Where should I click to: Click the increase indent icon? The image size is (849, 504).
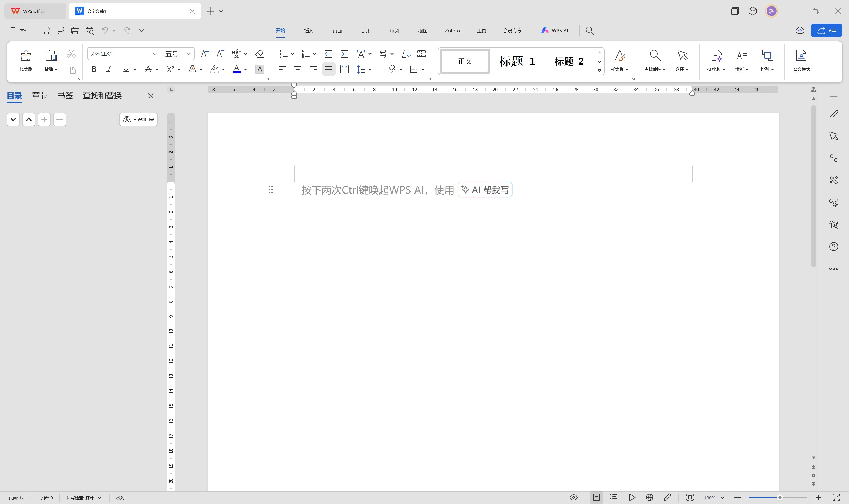point(344,54)
